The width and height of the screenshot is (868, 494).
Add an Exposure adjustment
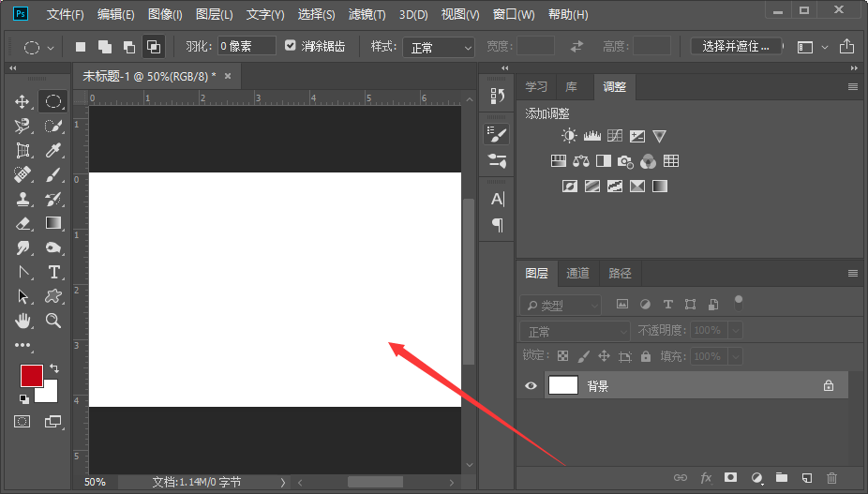[637, 136]
